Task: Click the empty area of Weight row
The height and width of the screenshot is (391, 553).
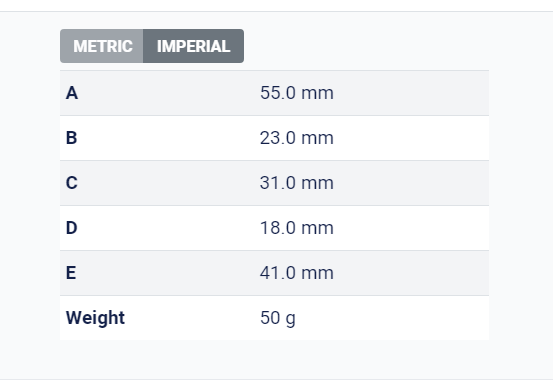Action: 392,318
